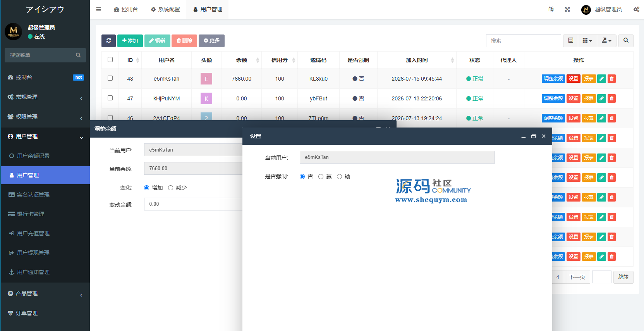The height and width of the screenshot is (331, 644).
Task: Select 减少 radio in 调整余额 dialog
Action: [x=170, y=188]
